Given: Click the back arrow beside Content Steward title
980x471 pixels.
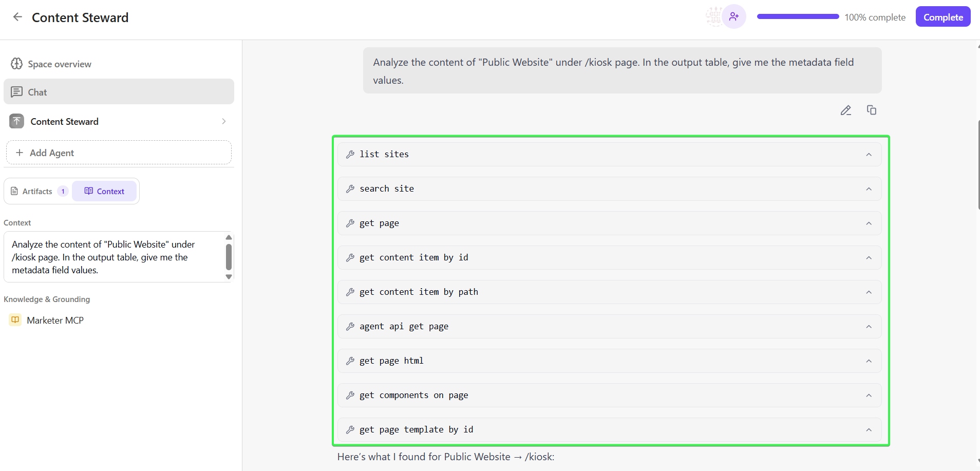Looking at the screenshot, I should click(x=17, y=16).
